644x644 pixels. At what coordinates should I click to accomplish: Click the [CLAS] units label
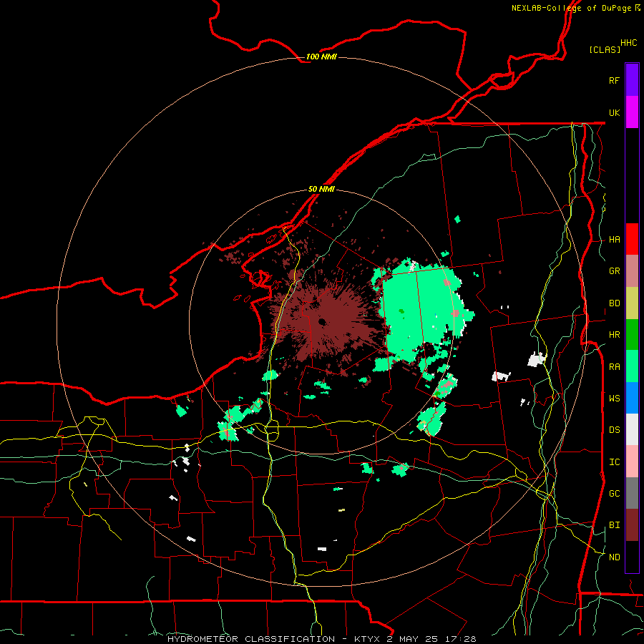pos(604,49)
